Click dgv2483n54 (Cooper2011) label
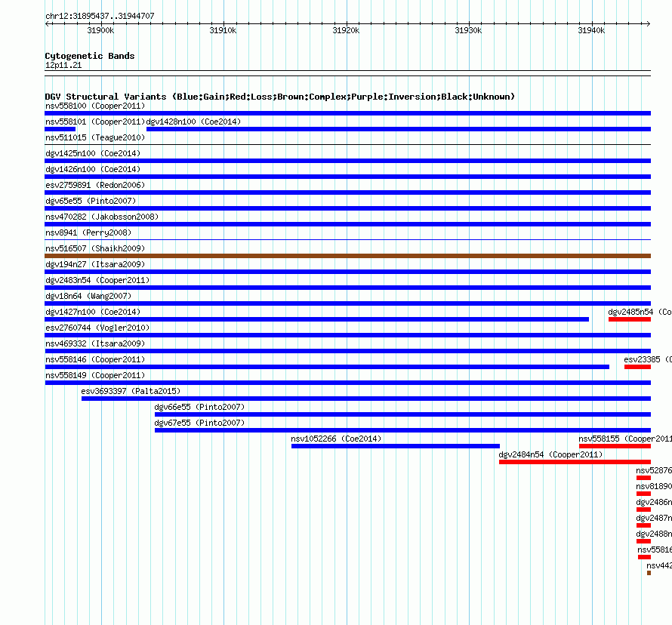Image resolution: width=672 pixels, height=625 pixels. (97, 280)
